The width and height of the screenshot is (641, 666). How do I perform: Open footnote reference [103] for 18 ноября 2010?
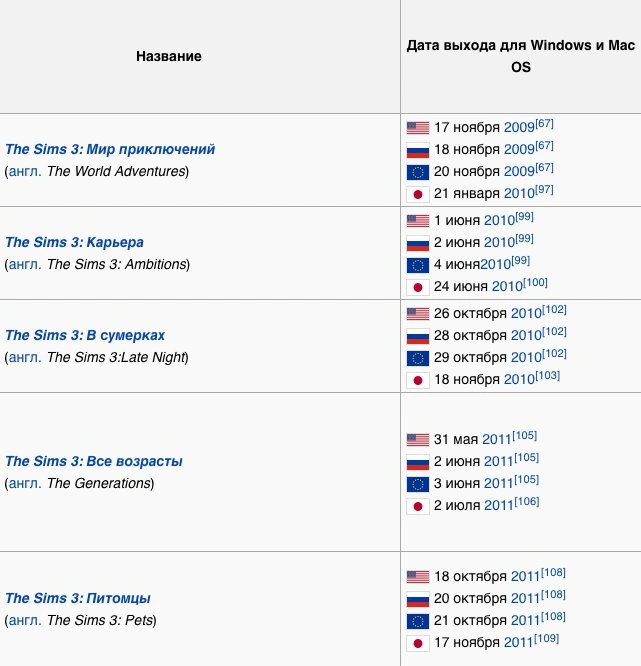547,377
